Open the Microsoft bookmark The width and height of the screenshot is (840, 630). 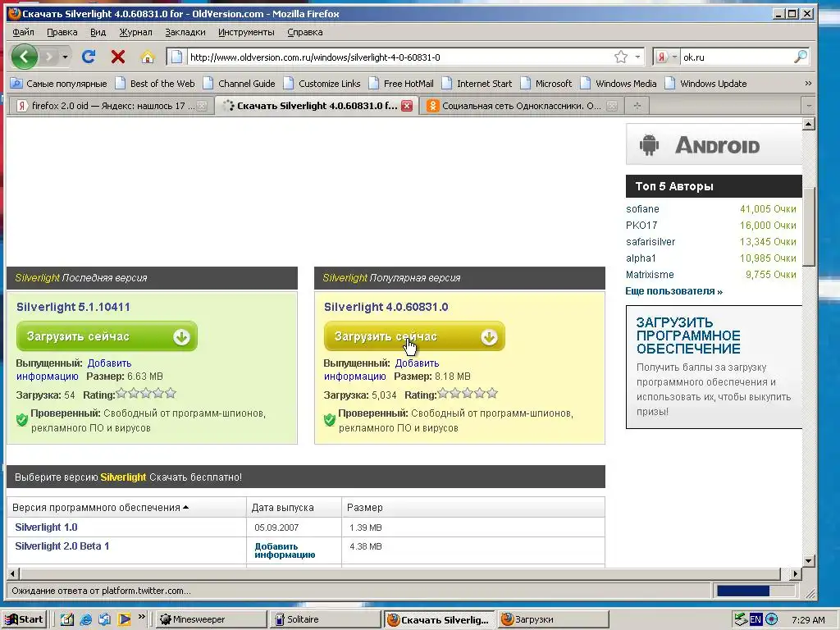pos(546,84)
